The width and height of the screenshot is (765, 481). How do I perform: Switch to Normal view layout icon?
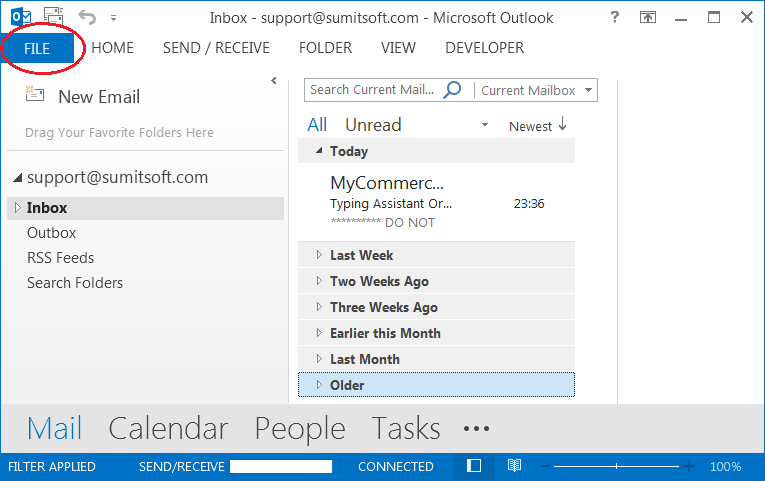click(474, 466)
